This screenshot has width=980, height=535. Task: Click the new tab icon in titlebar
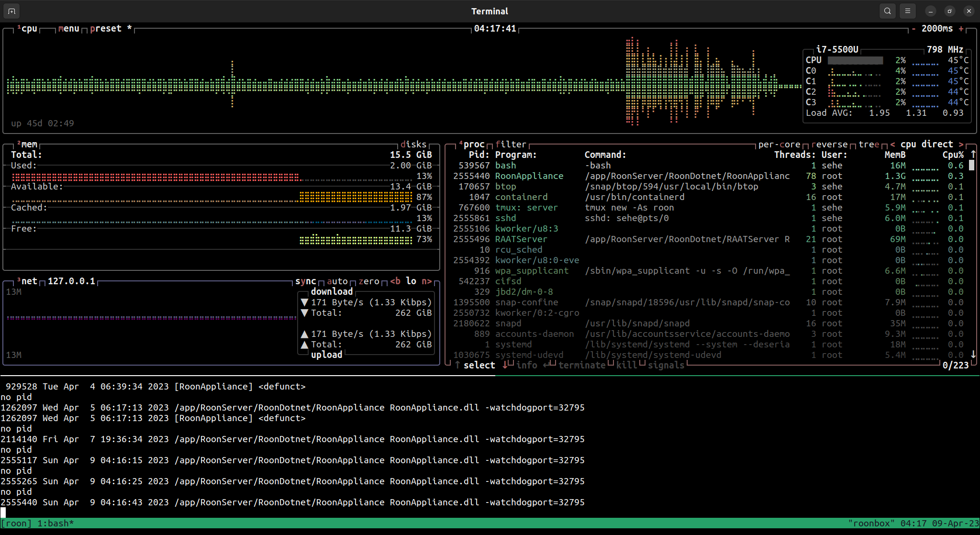(11, 11)
